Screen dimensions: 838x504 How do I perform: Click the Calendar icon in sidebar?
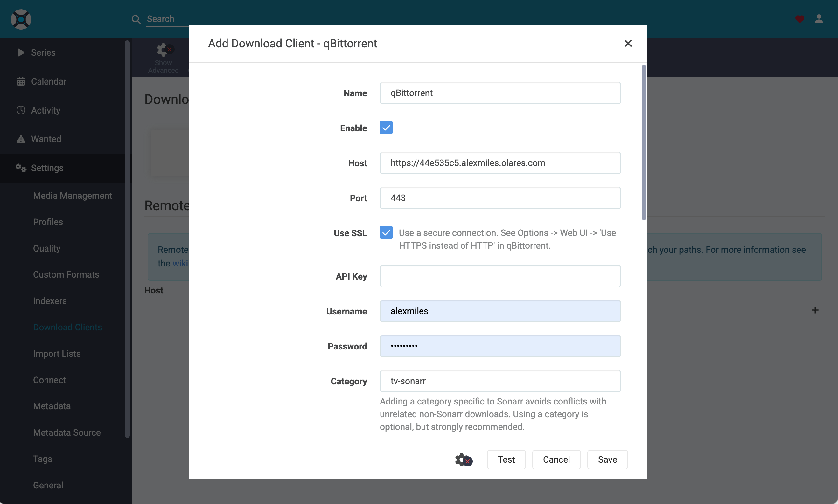[21, 81]
